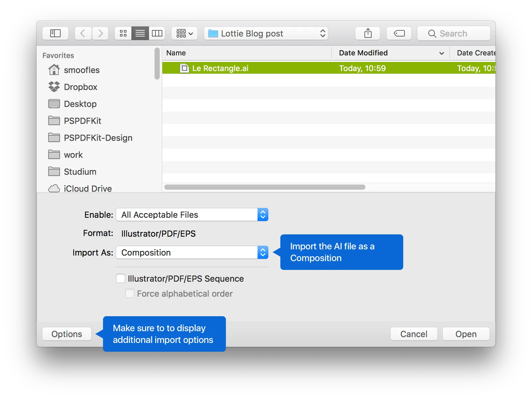Click the Share icon in toolbar
This screenshot has width=532, height=399.
[368, 33]
